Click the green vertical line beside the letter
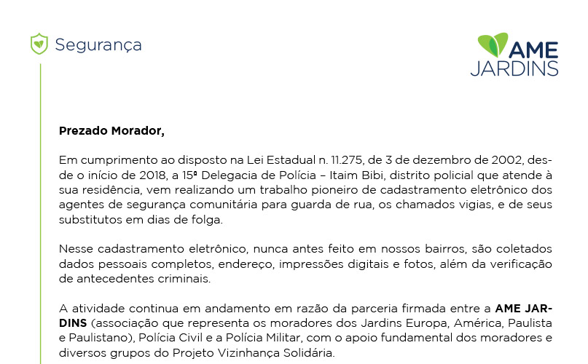 tap(40, 214)
